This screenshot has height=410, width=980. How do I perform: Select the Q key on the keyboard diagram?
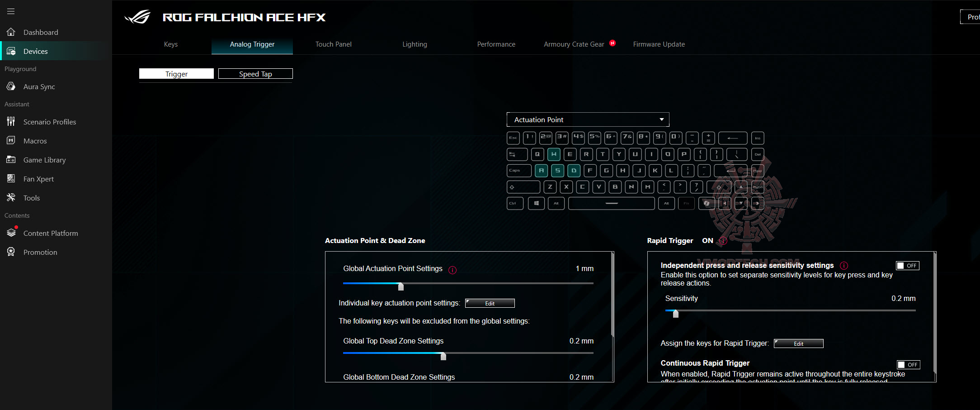pyautogui.click(x=537, y=154)
